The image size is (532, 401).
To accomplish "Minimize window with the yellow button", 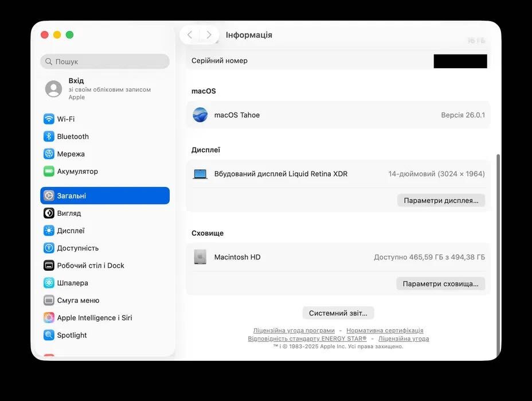I will (x=57, y=34).
